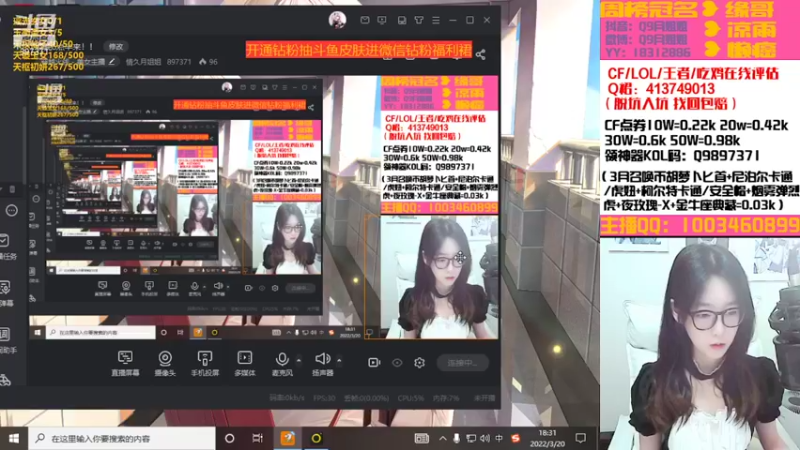
Task: Open the screen feedback icon in title bar
Action: point(382,20)
